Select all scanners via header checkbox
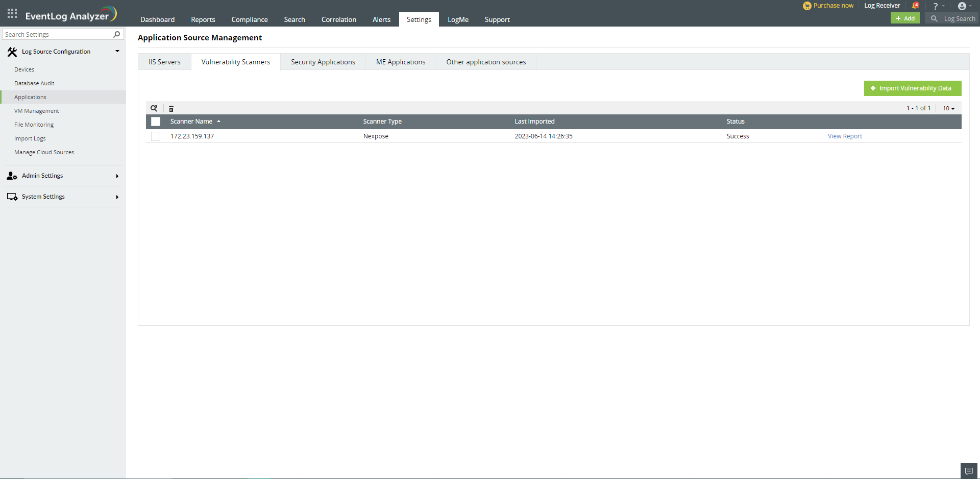The height and width of the screenshot is (479, 980). point(155,122)
